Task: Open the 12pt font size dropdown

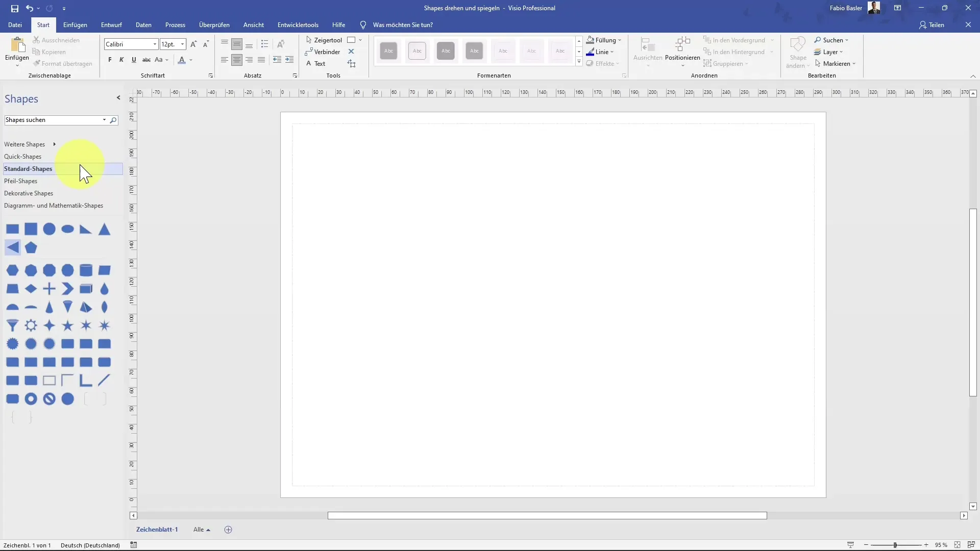Action: coord(182,44)
